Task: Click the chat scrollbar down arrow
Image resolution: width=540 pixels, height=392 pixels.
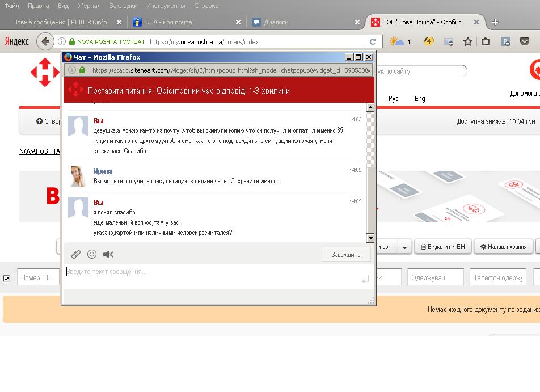Action: click(x=370, y=238)
